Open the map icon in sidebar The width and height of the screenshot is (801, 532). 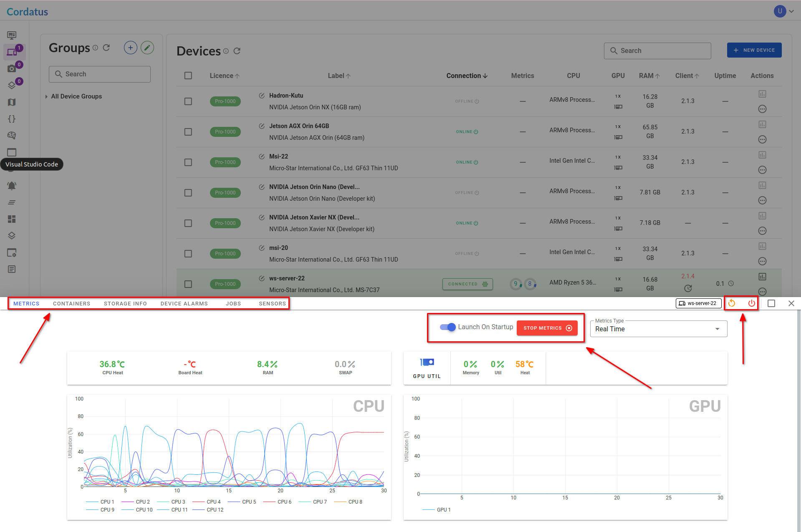click(12, 102)
